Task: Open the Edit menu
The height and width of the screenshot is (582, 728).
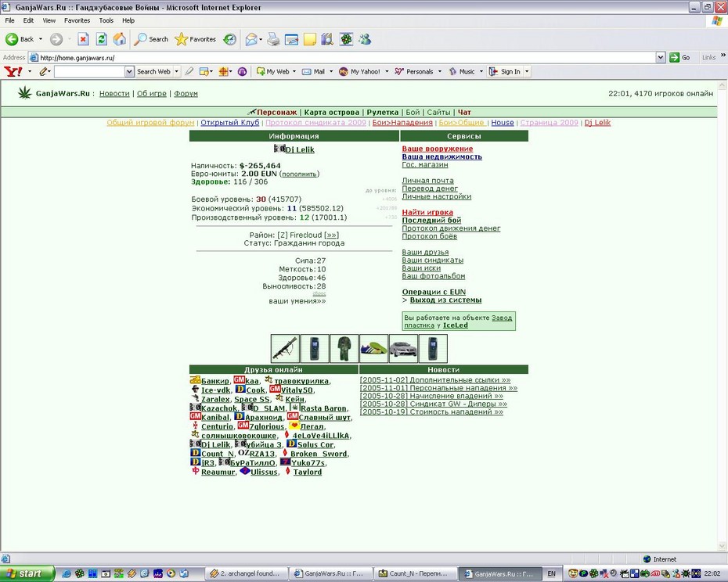Action: [x=28, y=20]
